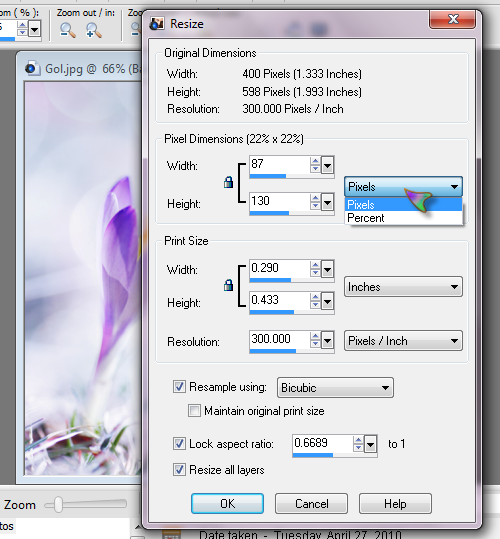Enable Maintain original print size
This screenshot has height=539, width=500.
pyautogui.click(x=194, y=411)
